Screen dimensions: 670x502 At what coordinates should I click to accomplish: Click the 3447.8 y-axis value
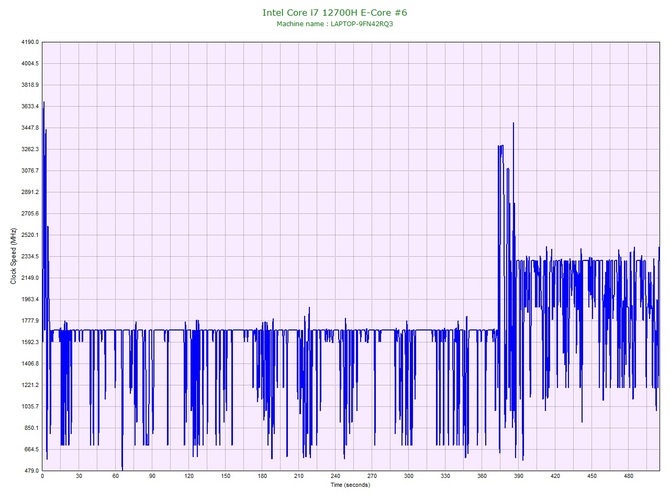(x=30, y=128)
